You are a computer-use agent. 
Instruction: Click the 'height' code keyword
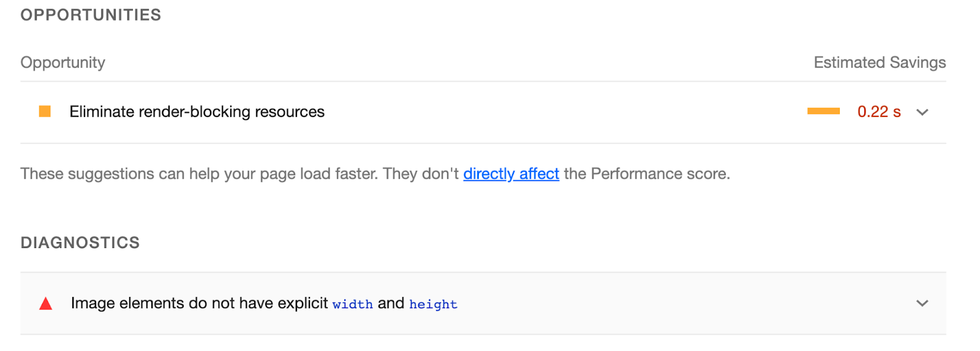tap(434, 304)
